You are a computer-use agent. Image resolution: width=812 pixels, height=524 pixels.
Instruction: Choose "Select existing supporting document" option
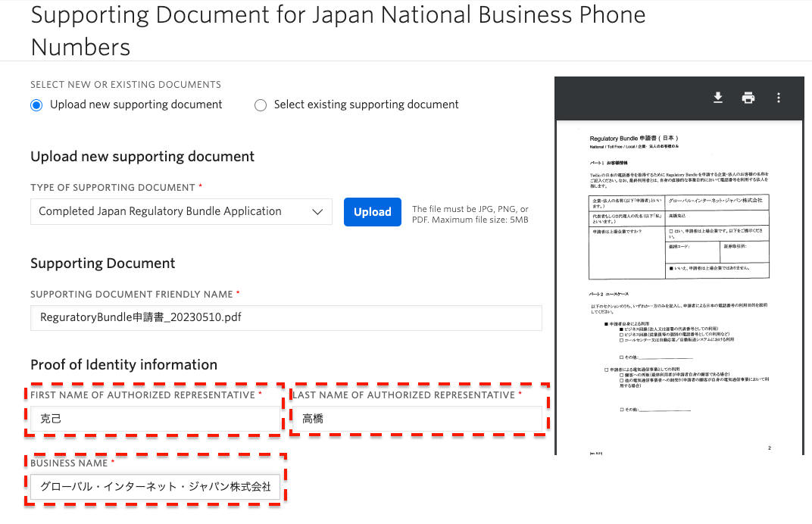pyautogui.click(x=261, y=104)
